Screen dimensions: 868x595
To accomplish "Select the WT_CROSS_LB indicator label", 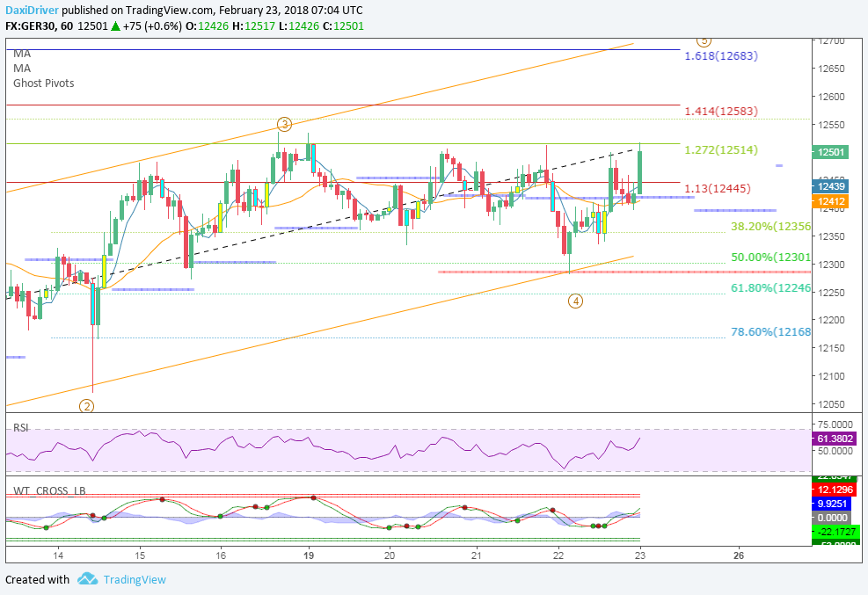I will pos(49,490).
